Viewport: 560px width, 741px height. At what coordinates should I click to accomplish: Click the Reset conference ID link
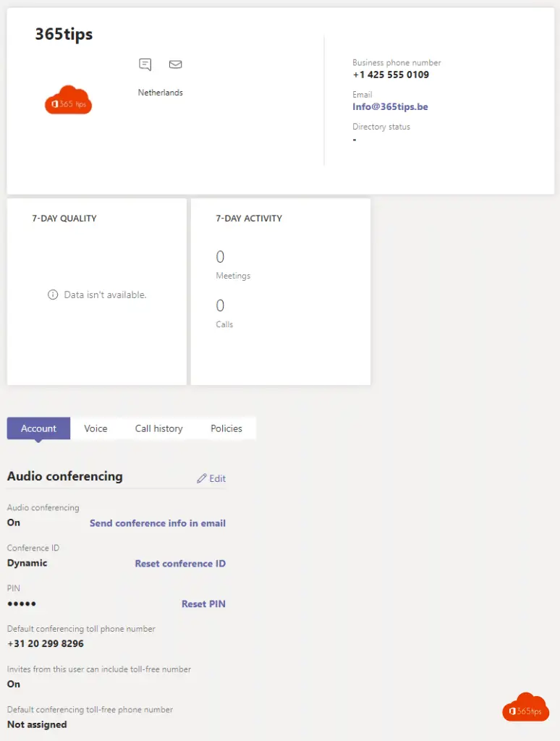[x=180, y=564]
